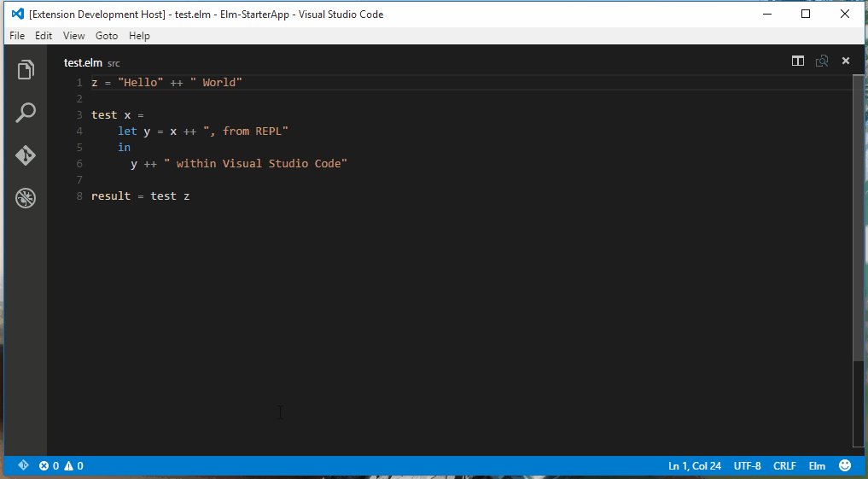Screen dimensions: 868x479
Task: Minimize the Visual Studio Code window
Action: click(x=766, y=15)
